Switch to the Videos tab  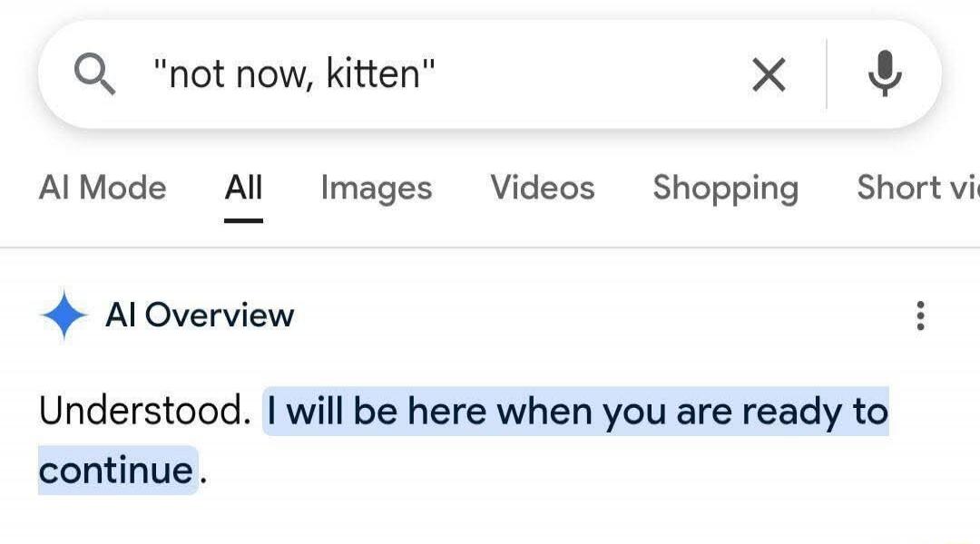point(543,188)
